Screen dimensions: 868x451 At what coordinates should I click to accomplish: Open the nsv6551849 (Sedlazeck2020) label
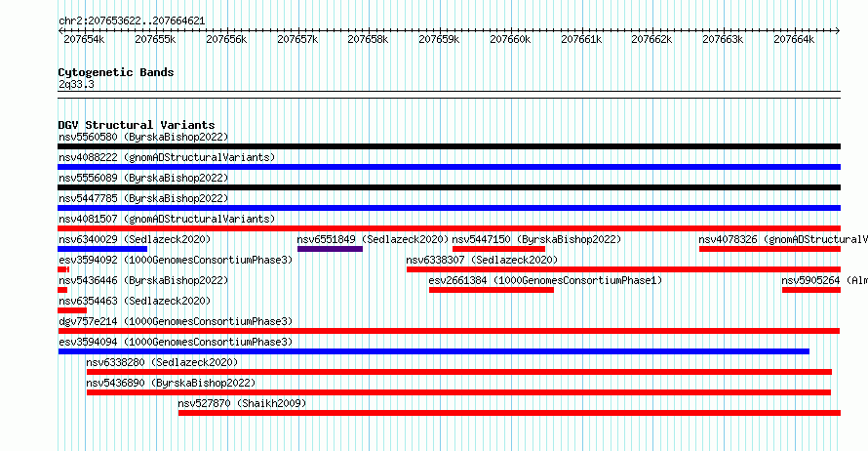pos(373,239)
